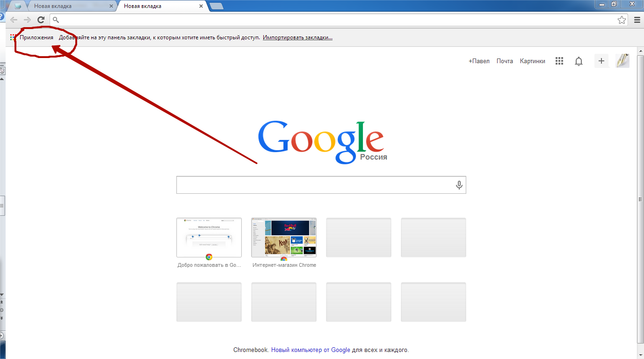Screen dimensions: 644x359
Task: Open Google notifications bell
Action: click(579, 61)
